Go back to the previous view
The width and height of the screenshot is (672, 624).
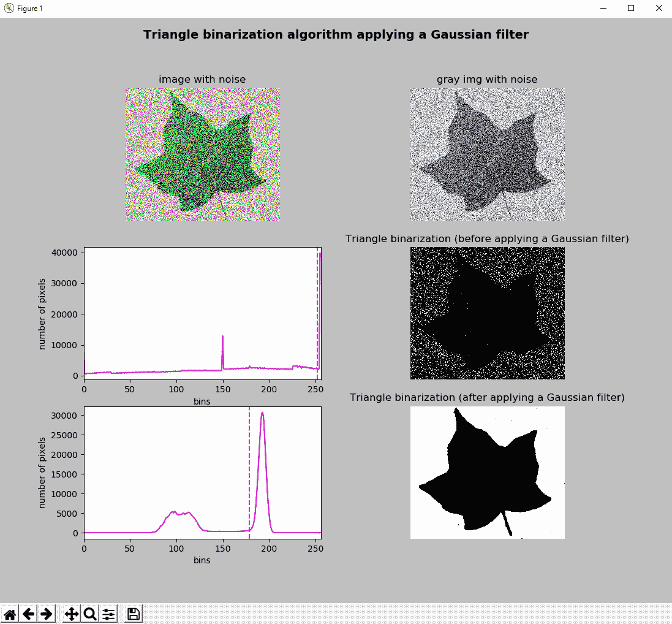click(28, 614)
